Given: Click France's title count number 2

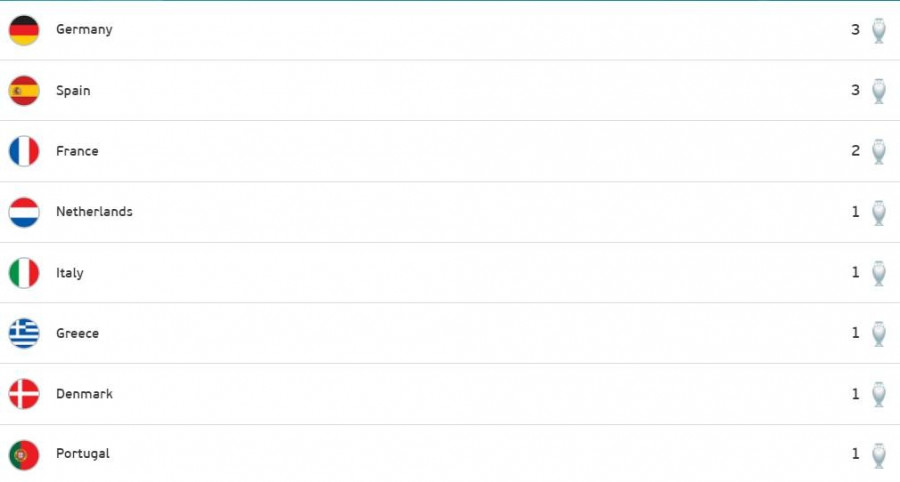Looking at the screenshot, I should click(x=855, y=151).
